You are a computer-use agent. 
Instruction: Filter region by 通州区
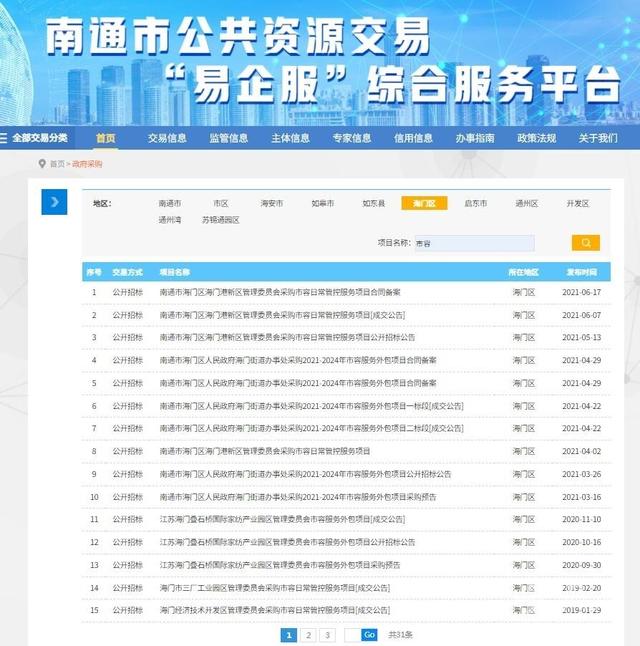coord(527,204)
